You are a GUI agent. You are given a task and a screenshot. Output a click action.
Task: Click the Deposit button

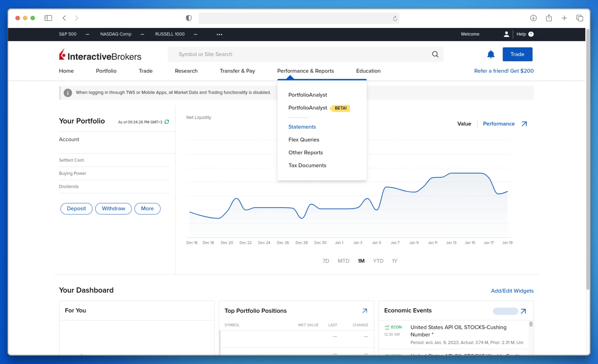pyautogui.click(x=76, y=209)
